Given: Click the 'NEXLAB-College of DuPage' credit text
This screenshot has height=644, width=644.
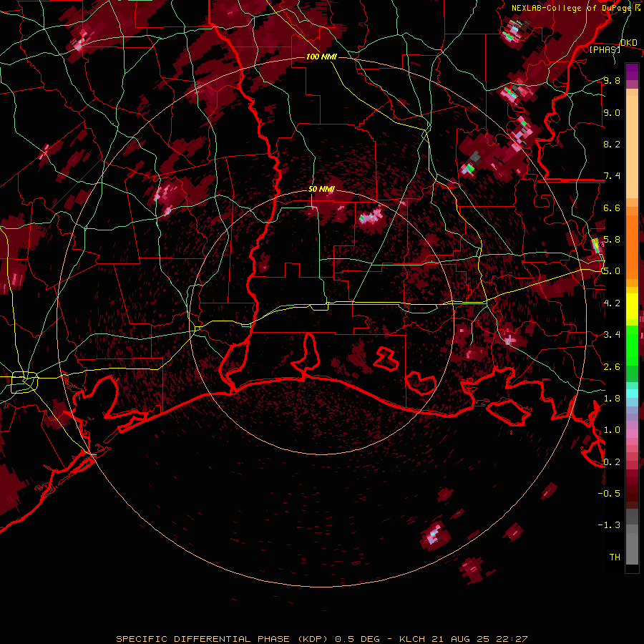Looking at the screenshot, I should [570, 8].
